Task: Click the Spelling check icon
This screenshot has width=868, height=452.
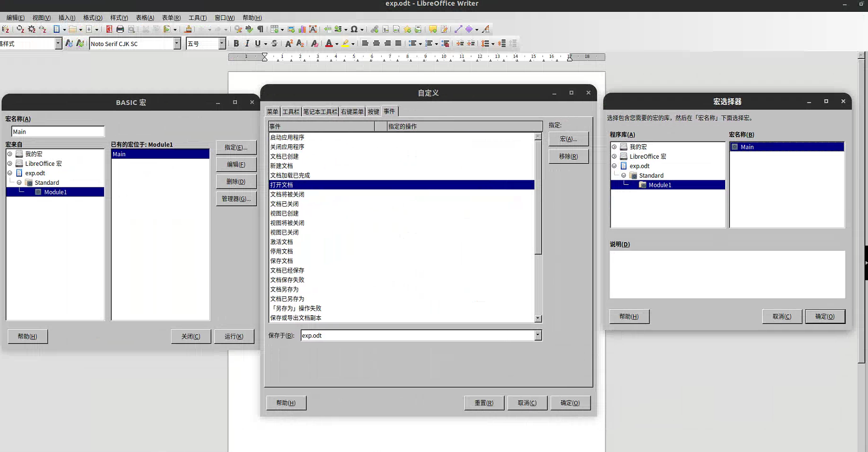Action: [249, 29]
